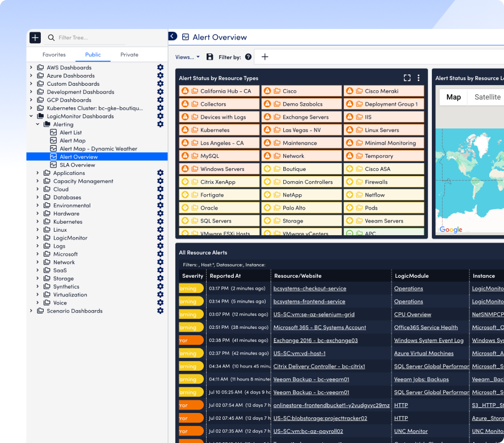Open the Alert Map dashboard

tap(73, 141)
